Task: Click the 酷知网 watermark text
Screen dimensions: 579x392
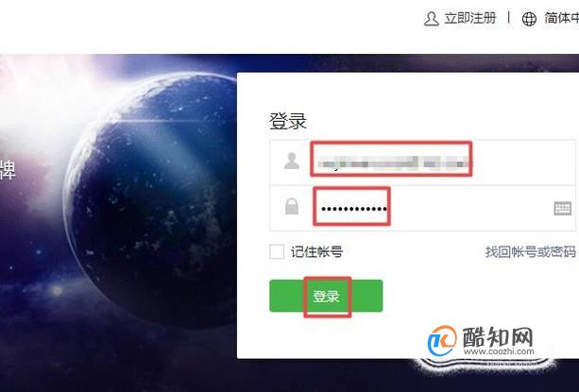Action: tap(498, 336)
